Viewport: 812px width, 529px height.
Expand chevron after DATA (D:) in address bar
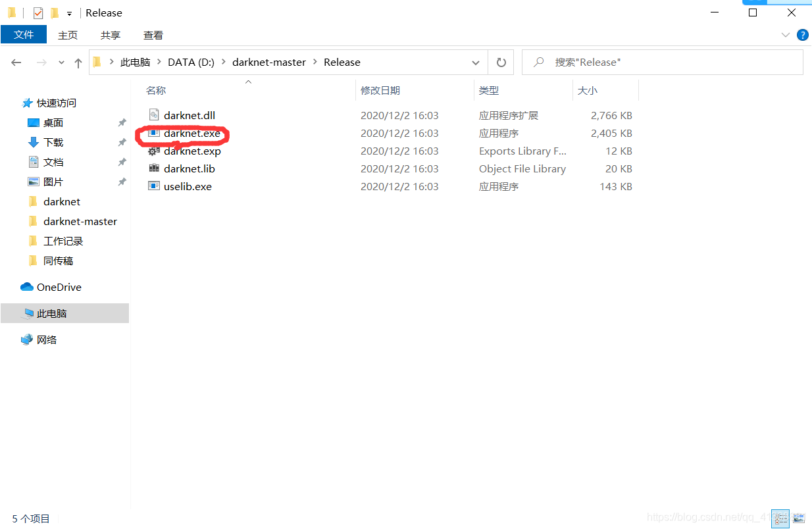pyautogui.click(x=223, y=62)
